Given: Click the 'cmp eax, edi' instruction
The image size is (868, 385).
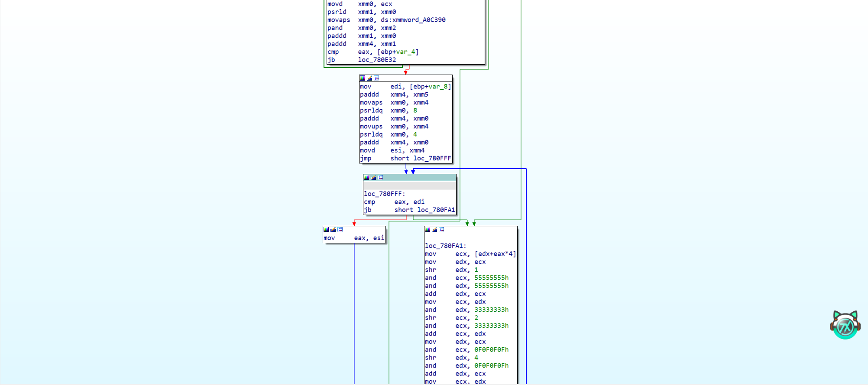Looking at the screenshot, I should (x=394, y=202).
